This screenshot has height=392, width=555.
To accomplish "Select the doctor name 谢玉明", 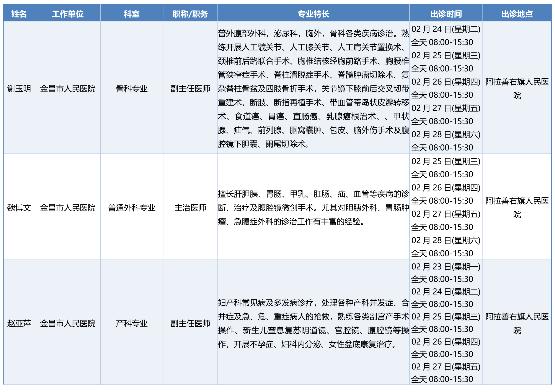I will pyautogui.click(x=19, y=89).
